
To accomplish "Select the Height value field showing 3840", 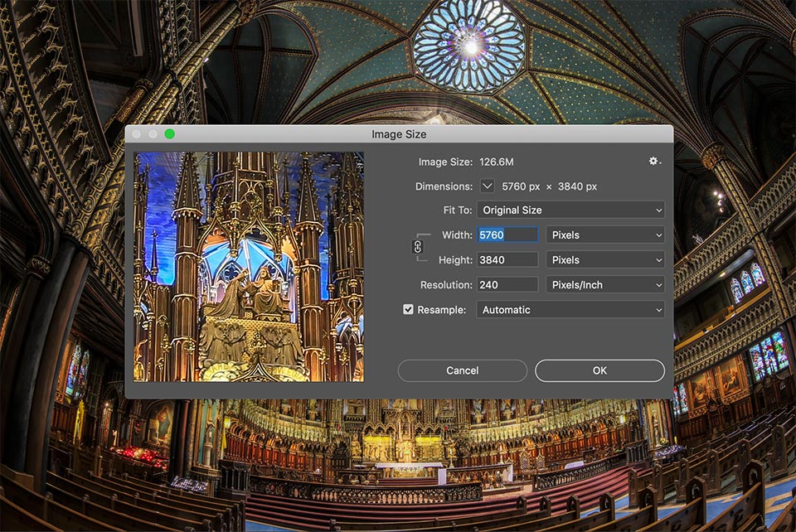I will tap(507, 259).
